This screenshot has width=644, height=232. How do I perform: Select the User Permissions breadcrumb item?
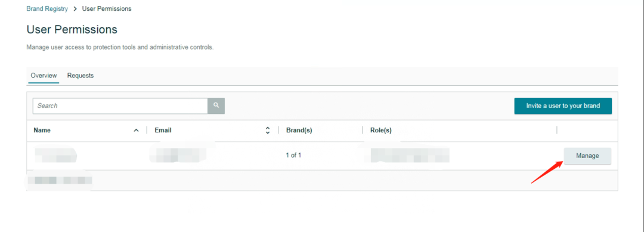coord(107,8)
